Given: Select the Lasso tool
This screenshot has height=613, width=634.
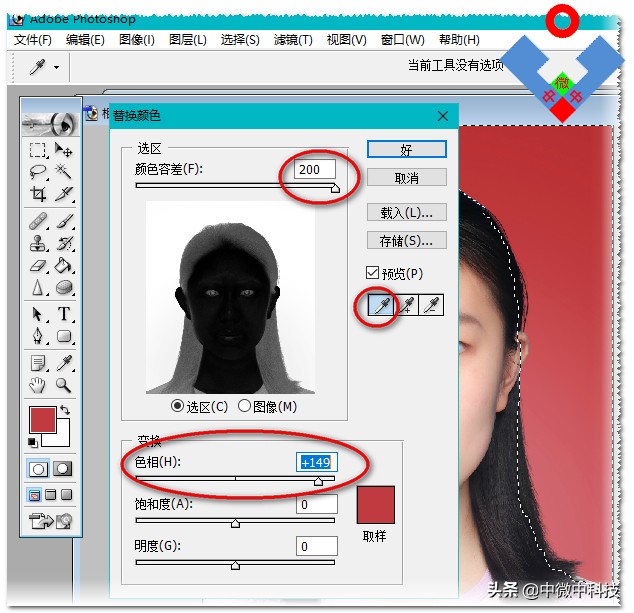Looking at the screenshot, I should click(x=38, y=172).
